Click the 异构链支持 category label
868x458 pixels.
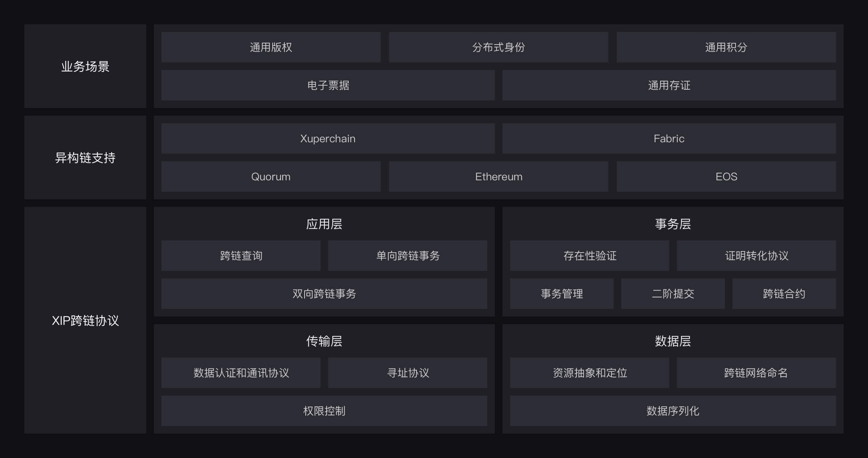point(85,158)
